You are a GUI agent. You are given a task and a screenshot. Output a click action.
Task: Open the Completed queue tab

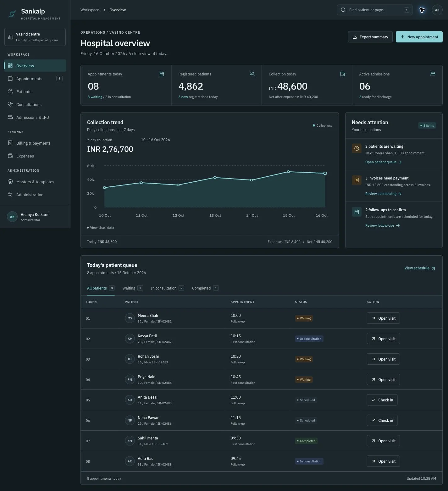205,288
